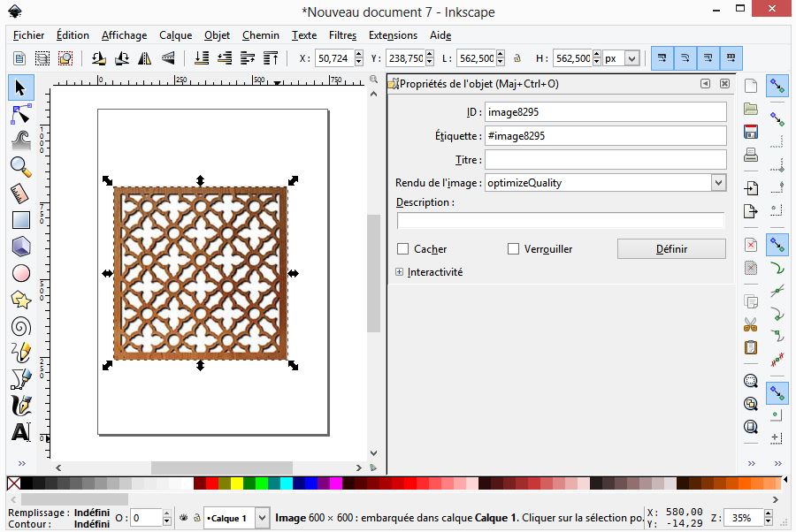
Task: Click the Cut scissors icon
Action: [x=751, y=324]
